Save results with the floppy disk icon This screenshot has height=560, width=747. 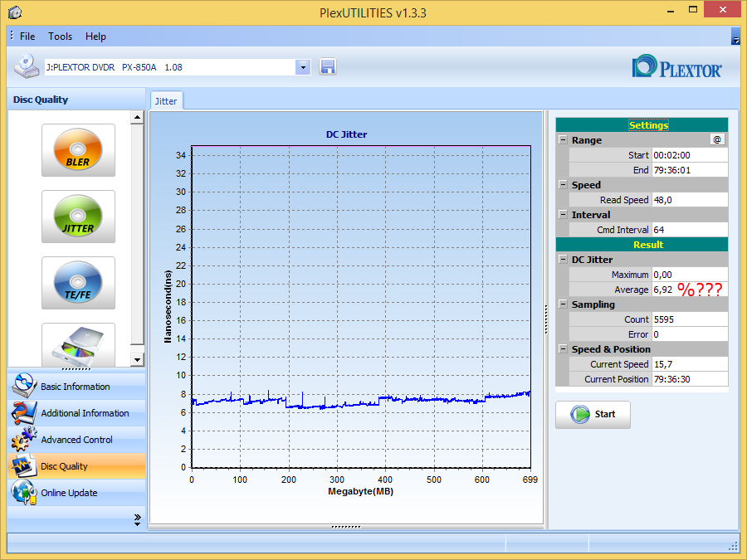[x=328, y=66]
